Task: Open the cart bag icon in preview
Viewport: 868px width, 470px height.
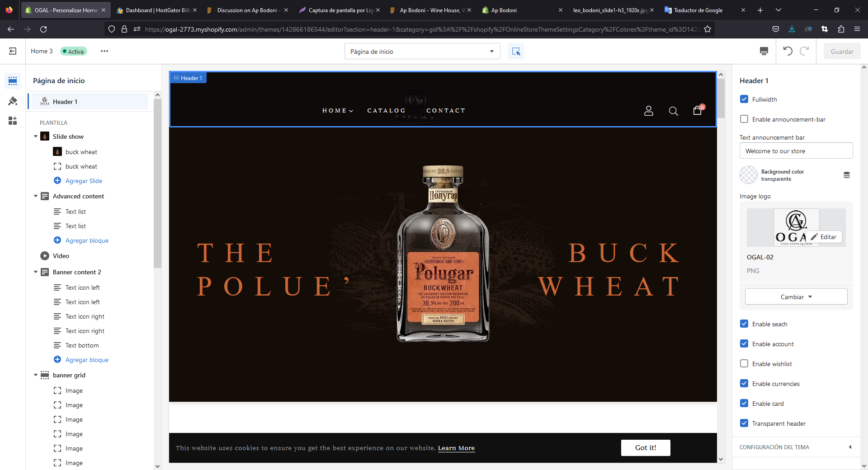Action: coord(698,110)
